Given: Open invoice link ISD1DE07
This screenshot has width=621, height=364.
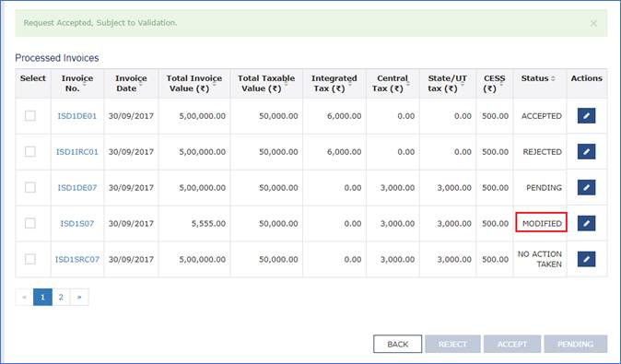Looking at the screenshot, I should [x=77, y=187].
